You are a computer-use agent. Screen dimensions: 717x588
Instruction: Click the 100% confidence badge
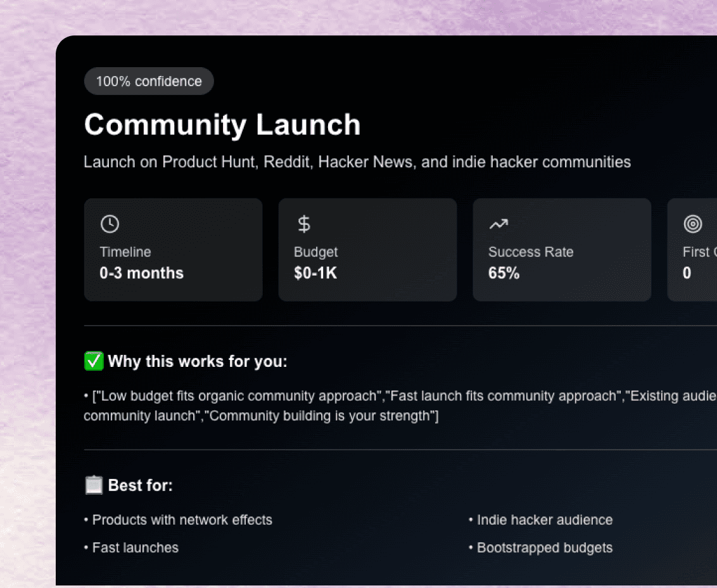[x=149, y=81]
